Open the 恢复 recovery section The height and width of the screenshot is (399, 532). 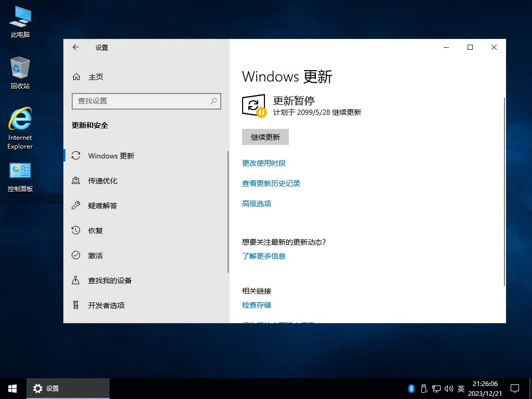click(x=96, y=230)
